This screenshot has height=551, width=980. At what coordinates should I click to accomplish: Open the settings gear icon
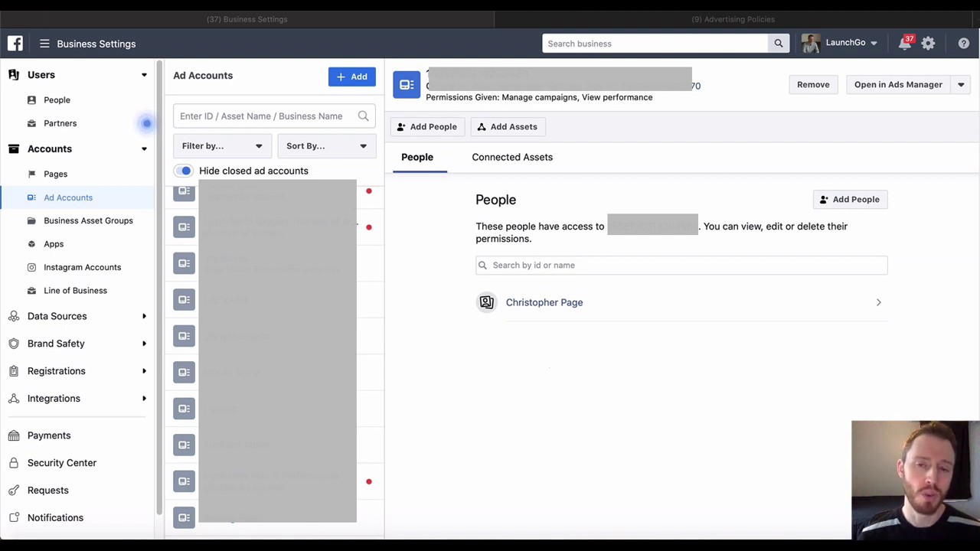click(928, 44)
